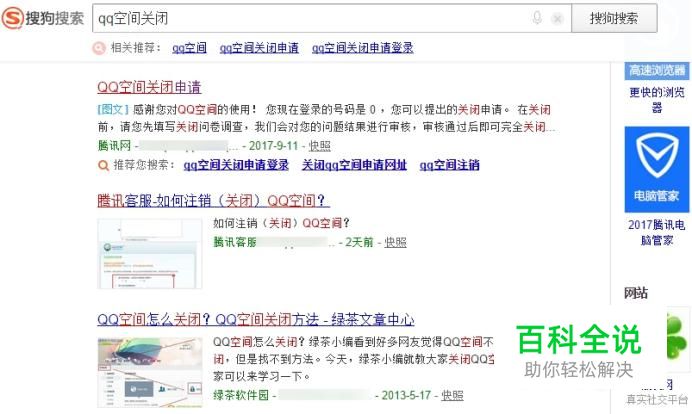Click the [图文] tag in the first result
The height and width of the screenshot is (414, 692).
point(113,109)
